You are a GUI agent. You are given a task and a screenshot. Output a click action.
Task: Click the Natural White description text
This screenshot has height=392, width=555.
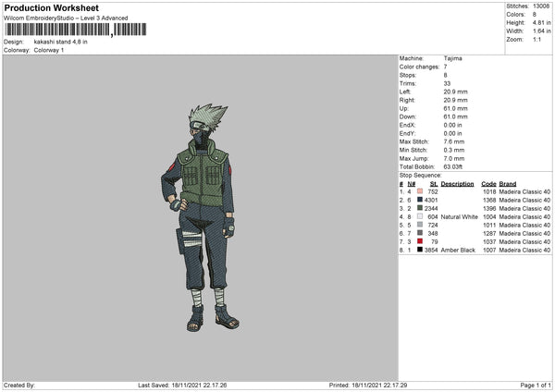459,216
